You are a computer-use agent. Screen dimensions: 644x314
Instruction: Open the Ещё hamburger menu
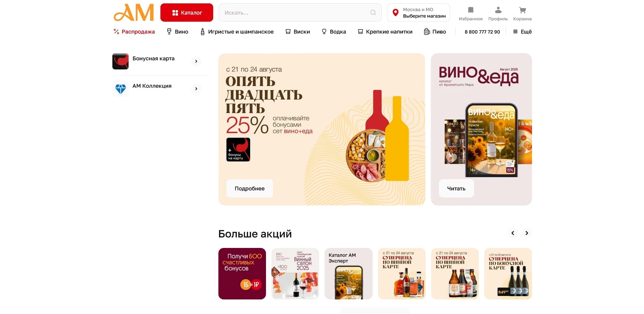[x=522, y=32]
